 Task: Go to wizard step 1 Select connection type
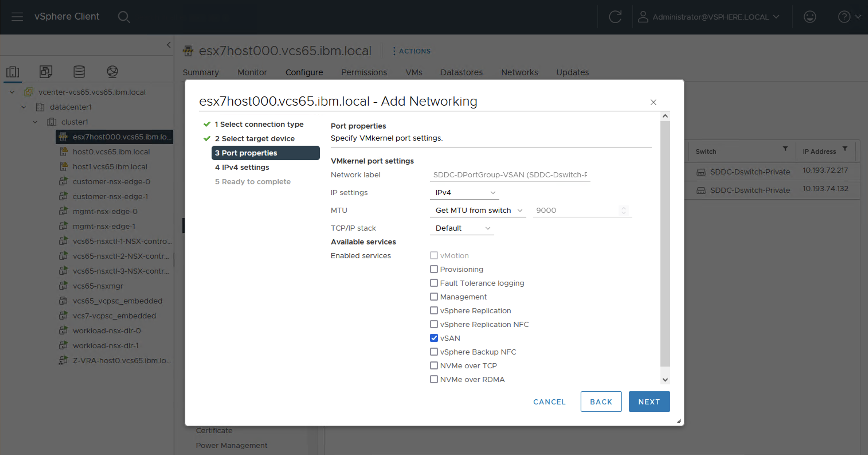coord(259,125)
